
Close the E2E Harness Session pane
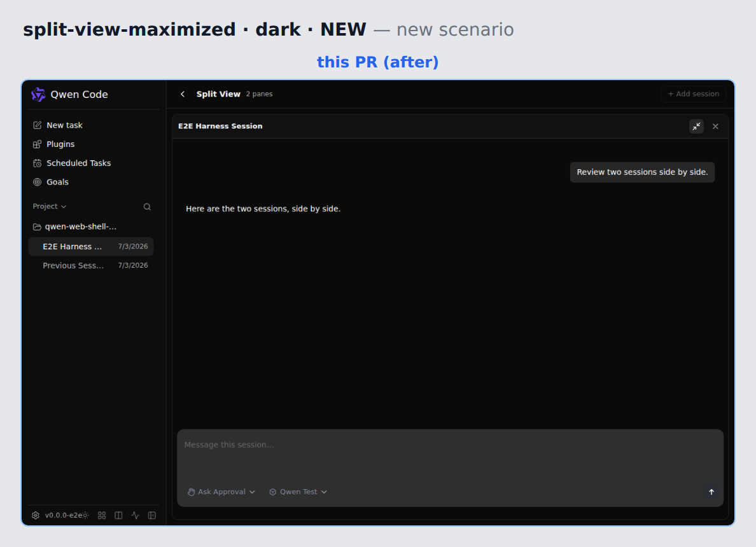(x=715, y=127)
